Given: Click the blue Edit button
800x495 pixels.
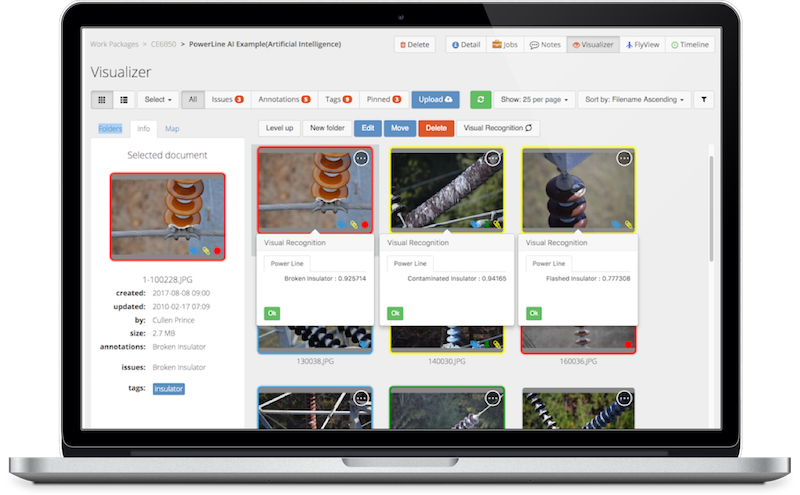Looking at the screenshot, I should pyautogui.click(x=368, y=128).
